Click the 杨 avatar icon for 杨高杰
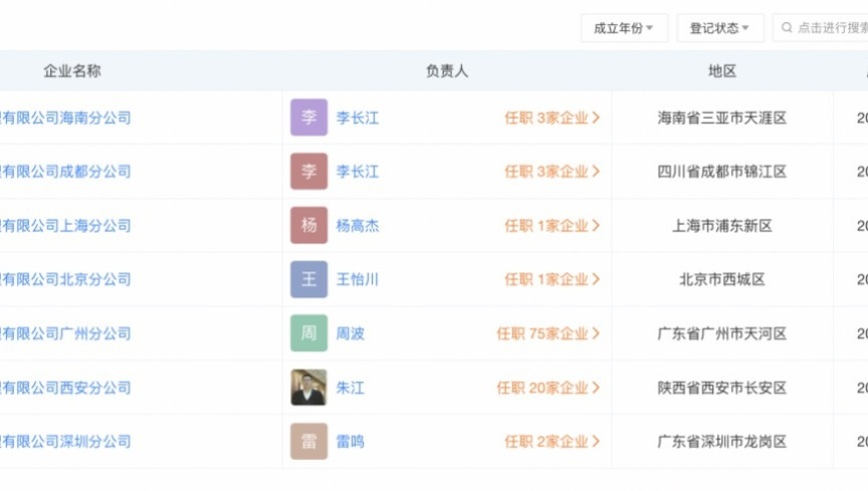This screenshot has height=491, width=868. 309,226
